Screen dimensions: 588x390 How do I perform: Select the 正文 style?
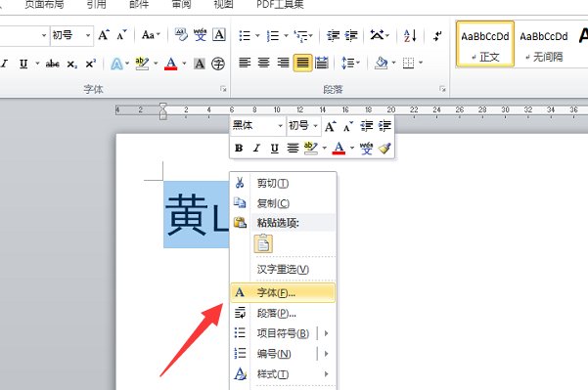coord(485,44)
